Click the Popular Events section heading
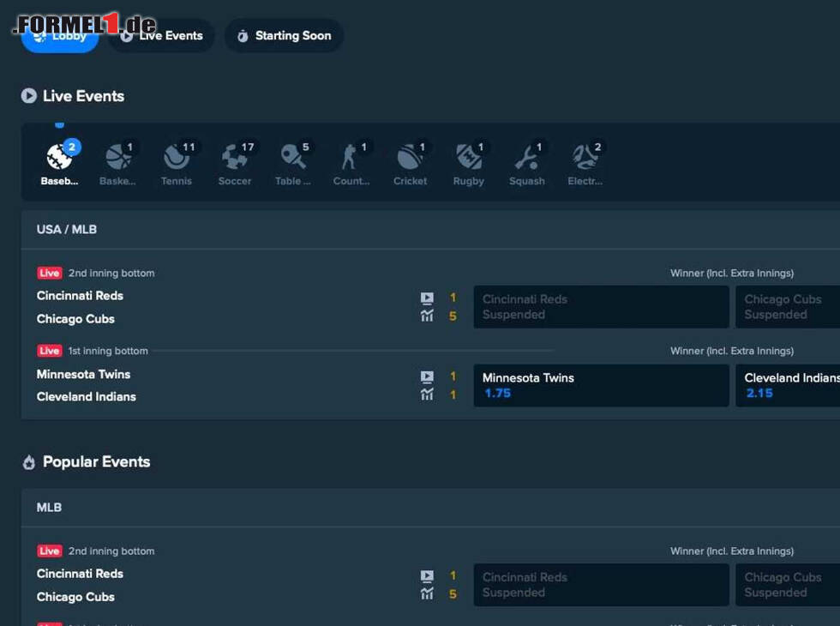 (x=96, y=461)
